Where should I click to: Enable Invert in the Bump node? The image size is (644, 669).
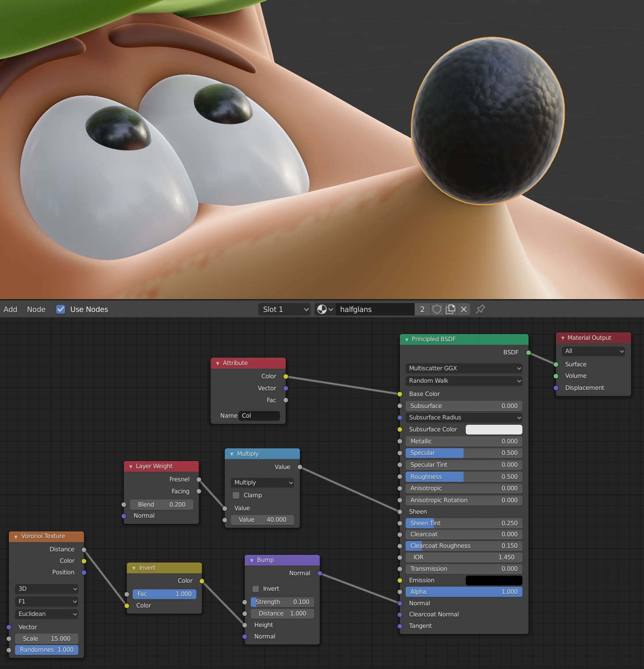pyautogui.click(x=255, y=589)
